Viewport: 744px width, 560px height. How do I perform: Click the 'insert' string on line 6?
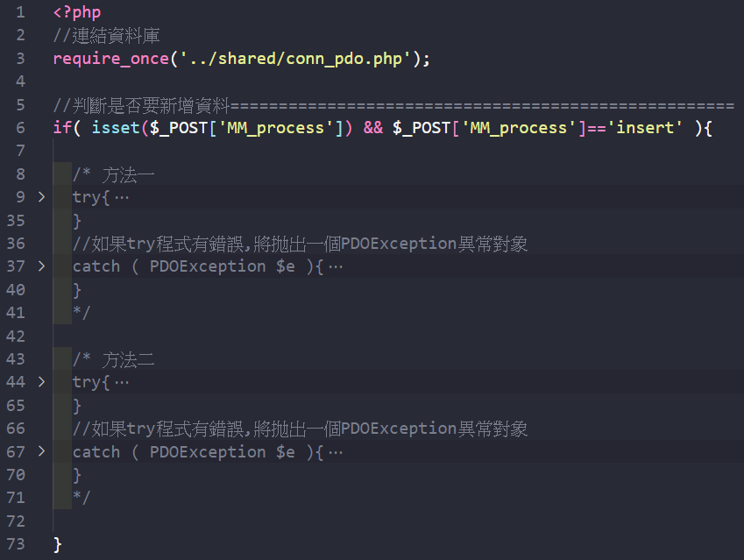tap(648, 128)
